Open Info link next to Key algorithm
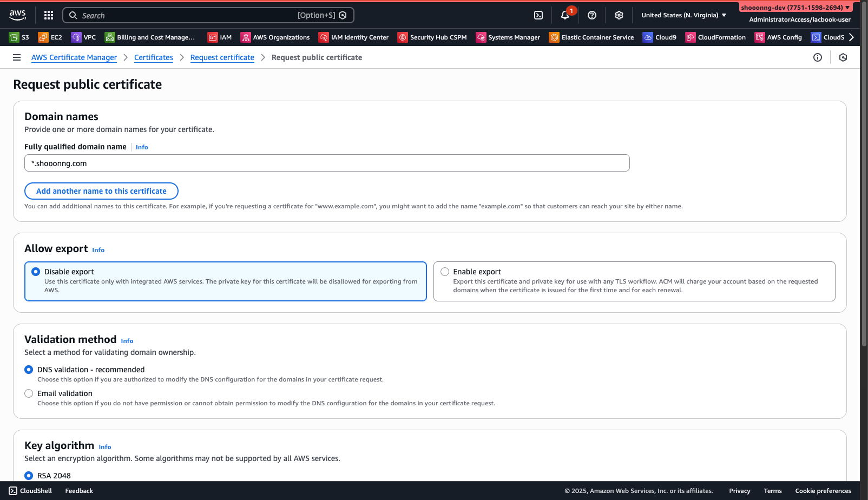This screenshot has height=500, width=868. coord(105,447)
